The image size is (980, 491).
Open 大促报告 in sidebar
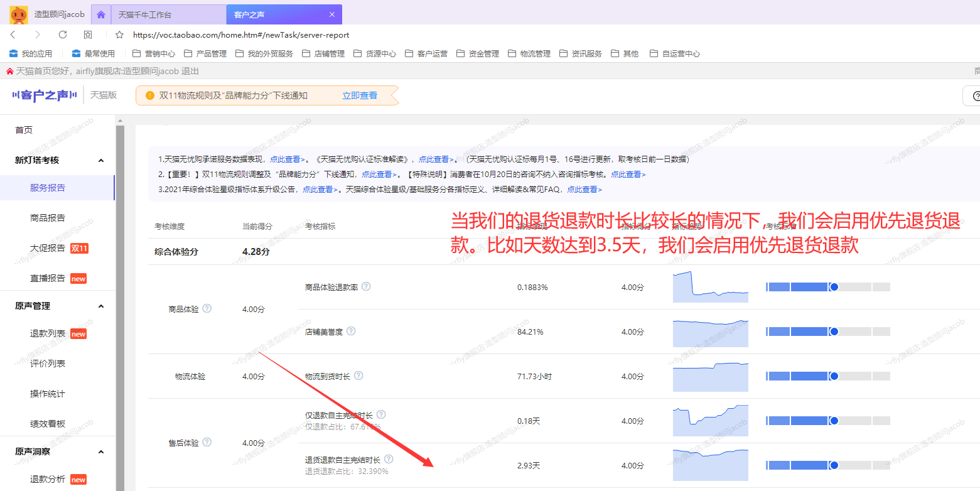[x=48, y=248]
